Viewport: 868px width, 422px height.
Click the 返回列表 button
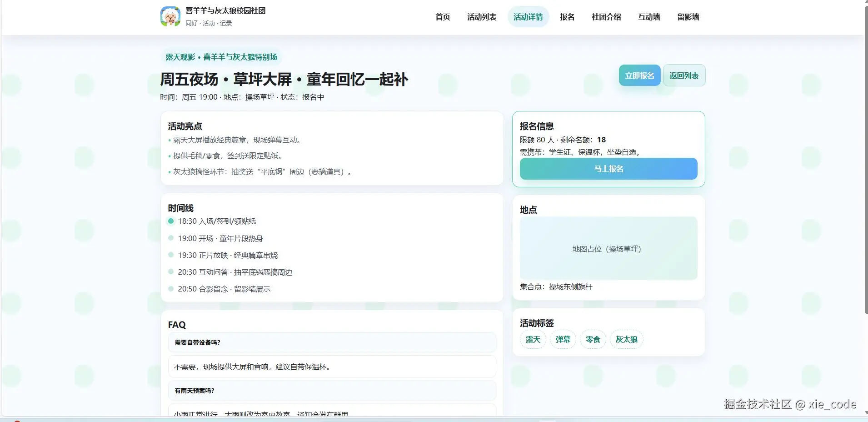click(x=684, y=75)
